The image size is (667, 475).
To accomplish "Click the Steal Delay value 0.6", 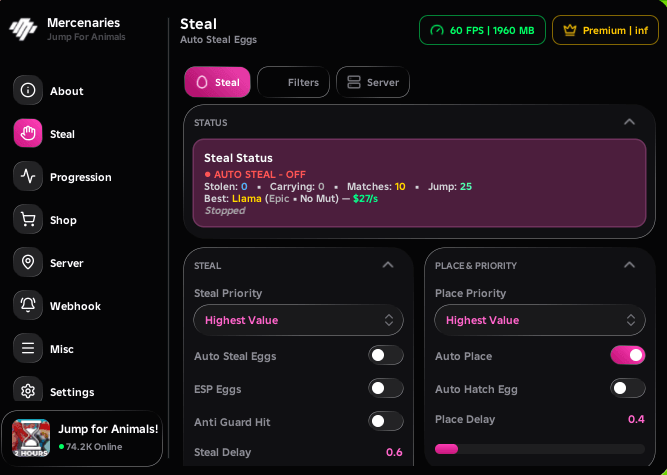I will [394, 452].
